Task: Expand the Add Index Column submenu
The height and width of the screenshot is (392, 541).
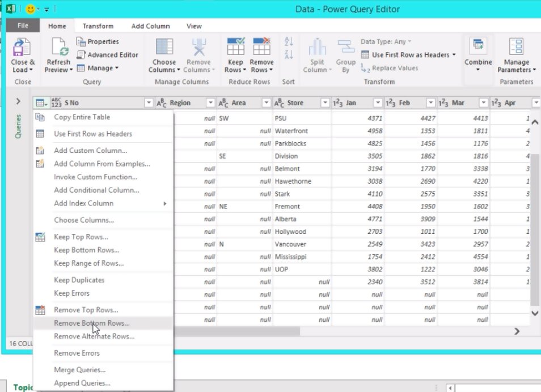Action: (103, 203)
